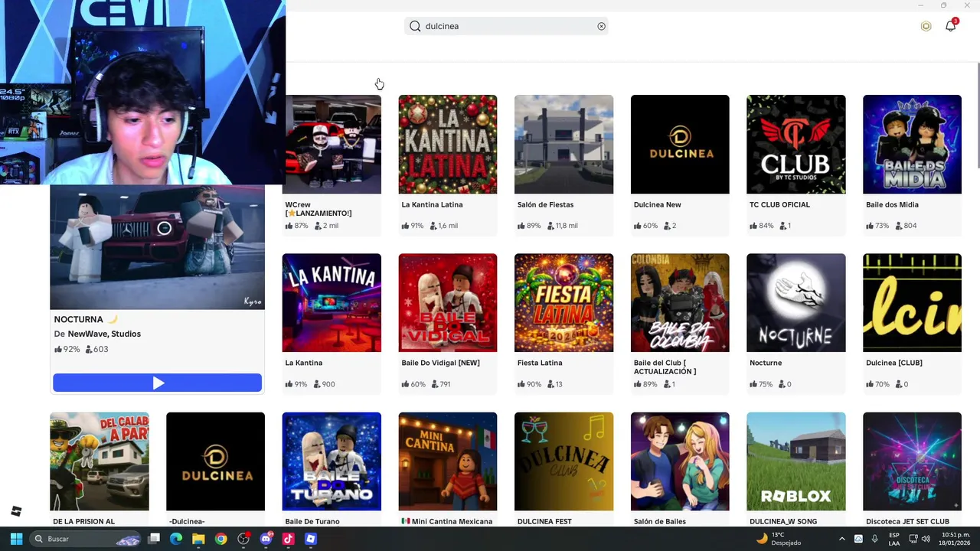Open the Baile Do Vidigal thumbnail

(448, 303)
